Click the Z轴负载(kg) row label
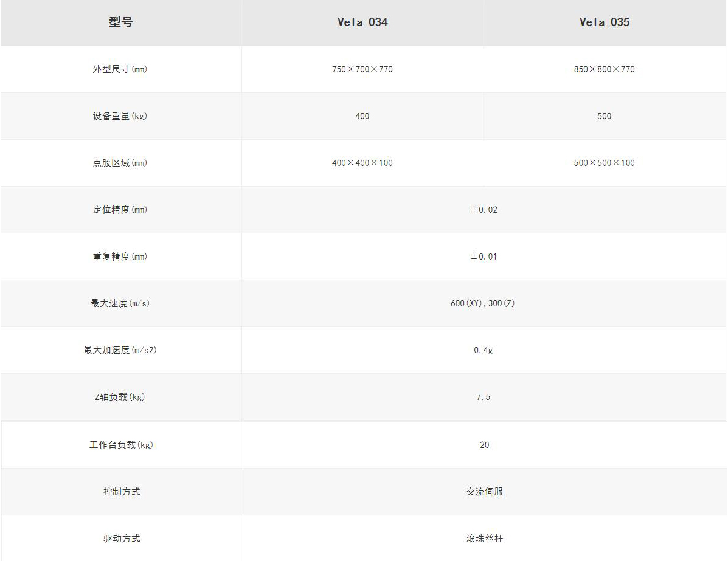 (x=120, y=398)
